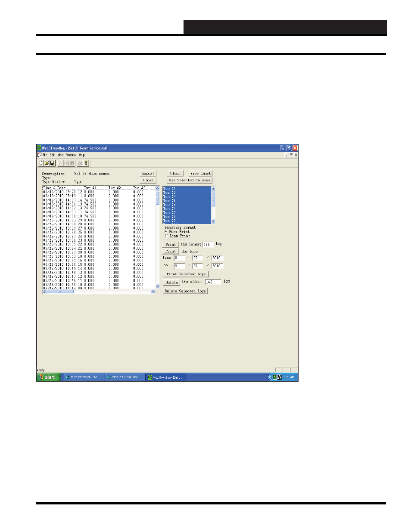Viewport: 411px width, 532px height.
Task: Click the 'to' day field showing 30
Action: (197, 266)
